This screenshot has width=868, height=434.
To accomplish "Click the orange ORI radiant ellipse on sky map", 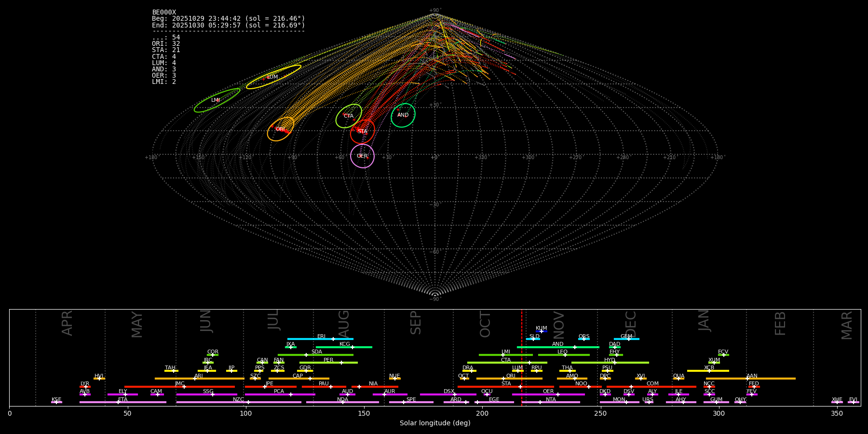I will click(281, 129).
